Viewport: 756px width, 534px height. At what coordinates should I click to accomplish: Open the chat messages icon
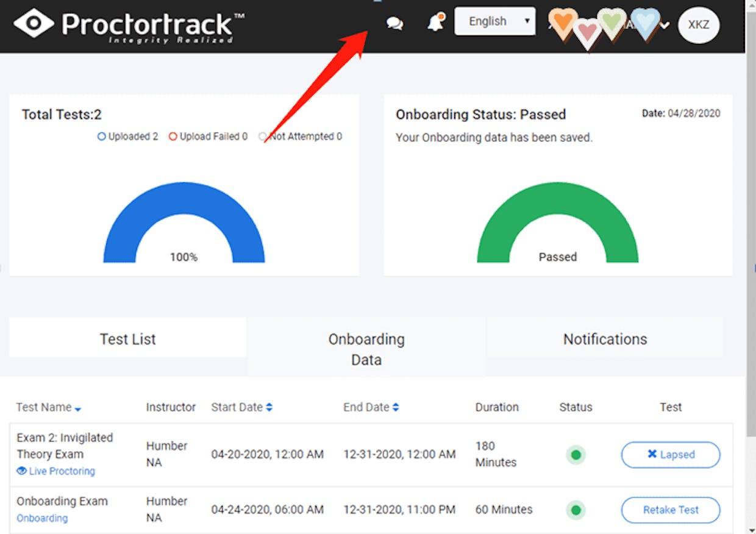tap(395, 24)
